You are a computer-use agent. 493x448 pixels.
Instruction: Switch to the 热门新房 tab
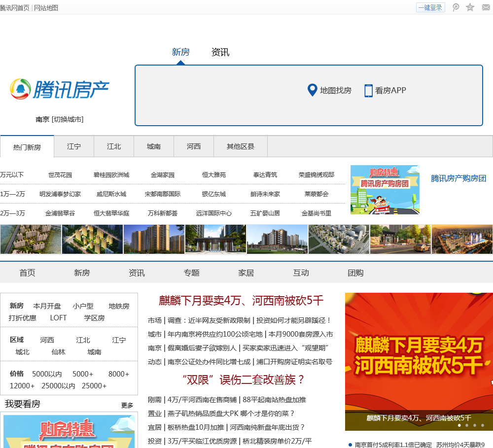pos(27,147)
